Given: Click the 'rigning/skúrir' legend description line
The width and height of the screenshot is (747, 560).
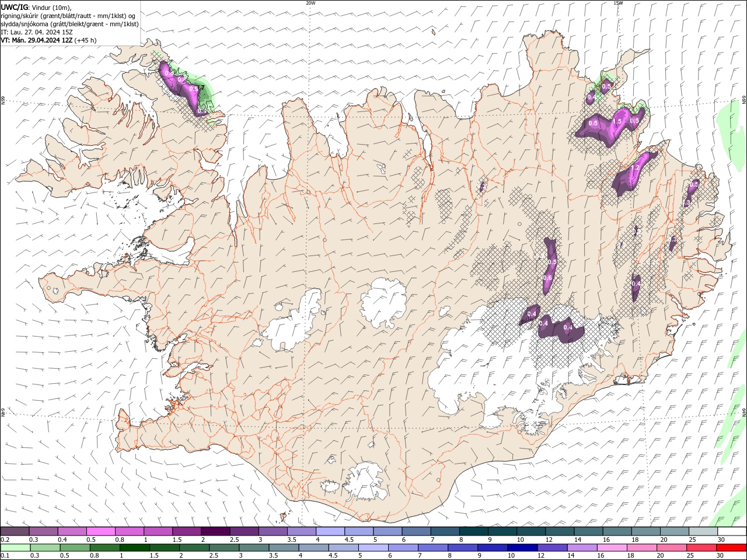Looking at the screenshot, I should [68, 16].
